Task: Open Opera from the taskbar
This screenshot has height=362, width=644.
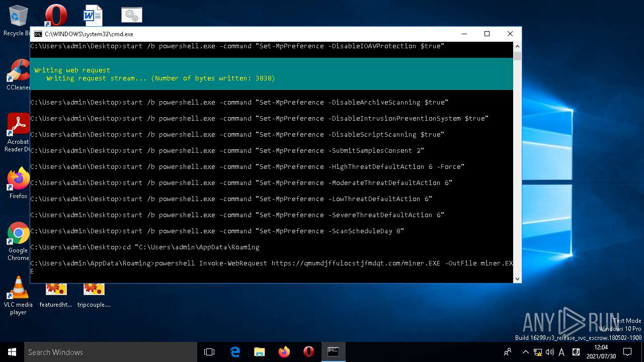Action: [x=309, y=352]
